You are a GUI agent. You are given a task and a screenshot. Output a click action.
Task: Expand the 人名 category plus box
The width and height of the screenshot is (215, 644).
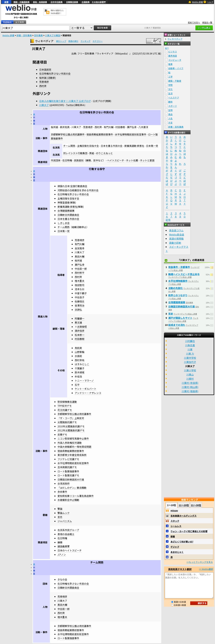(166, 118)
